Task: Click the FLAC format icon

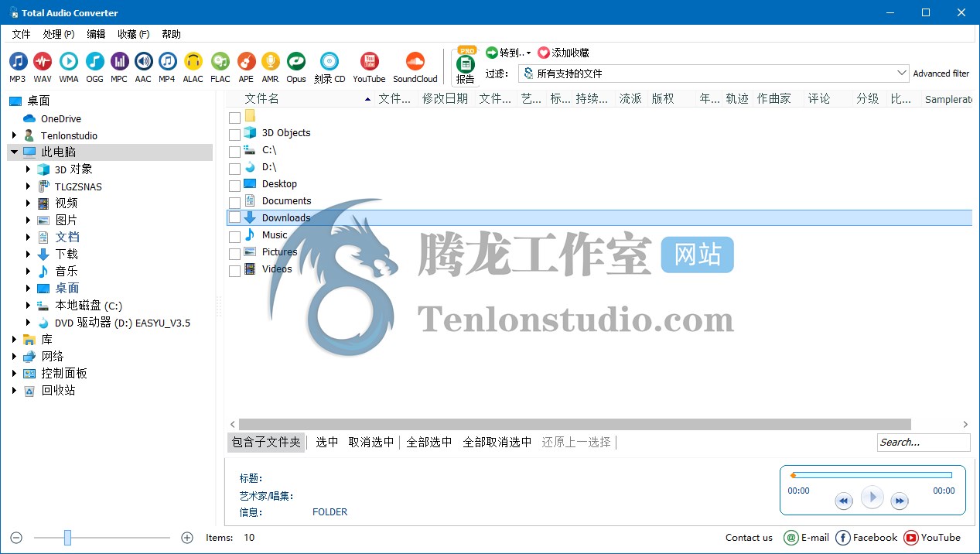Action: [220, 61]
